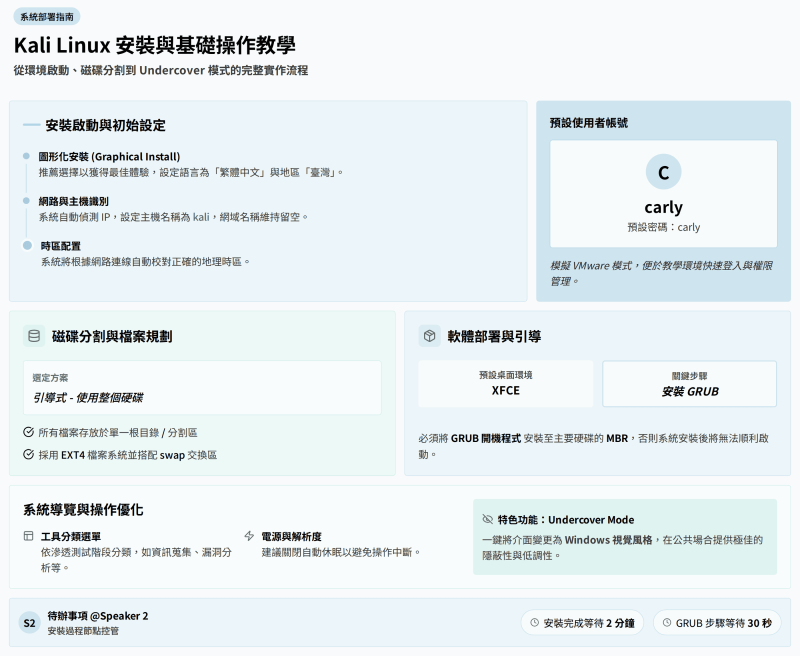Click the text 建議關閉自動休眠以避免操作中斷
800x656 pixels.
click(341, 552)
